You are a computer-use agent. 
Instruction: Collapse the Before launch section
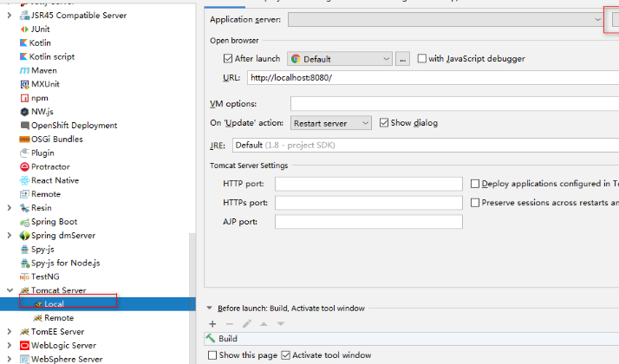click(210, 308)
